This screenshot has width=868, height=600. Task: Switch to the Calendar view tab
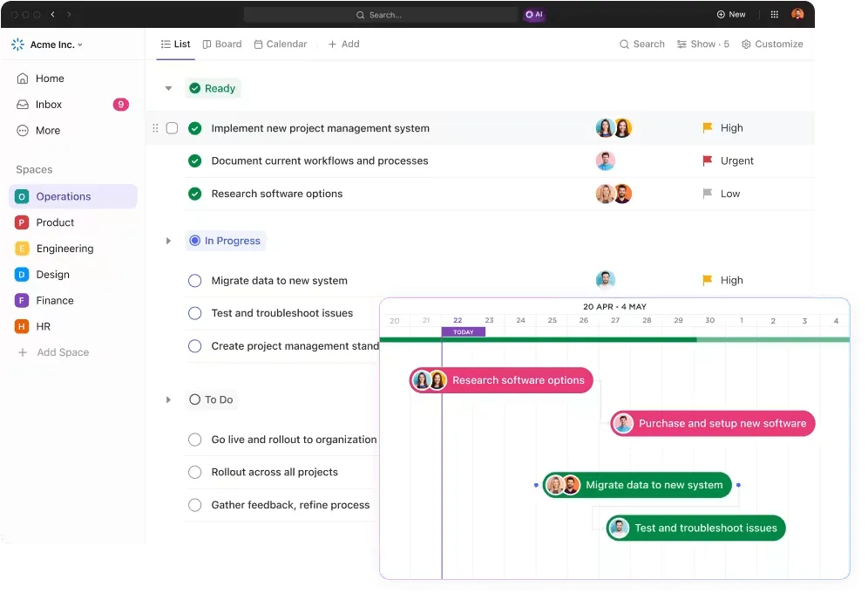[280, 44]
